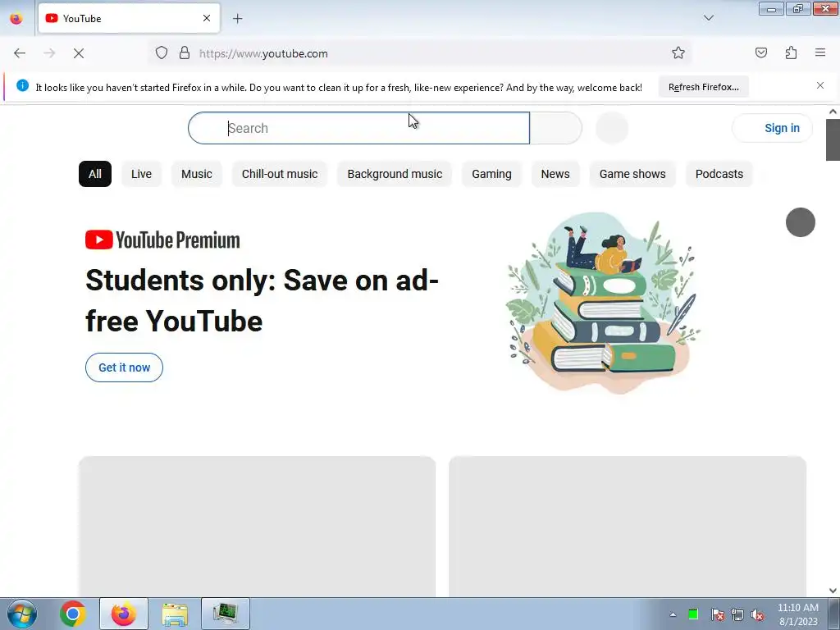The width and height of the screenshot is (840, 630).
Task: Click the Get it now button
Action: click(x=125, y=367)
